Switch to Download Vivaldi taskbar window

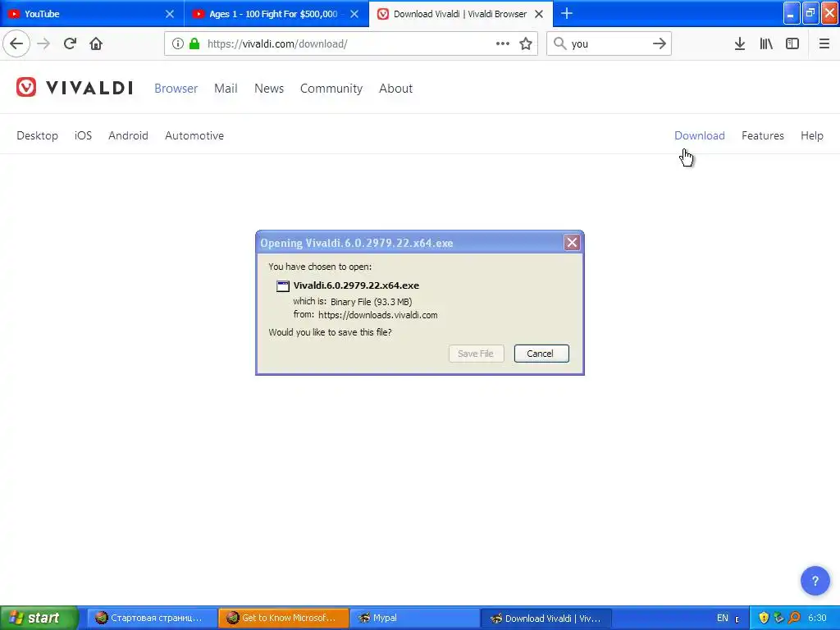click(x=547, y=618)
